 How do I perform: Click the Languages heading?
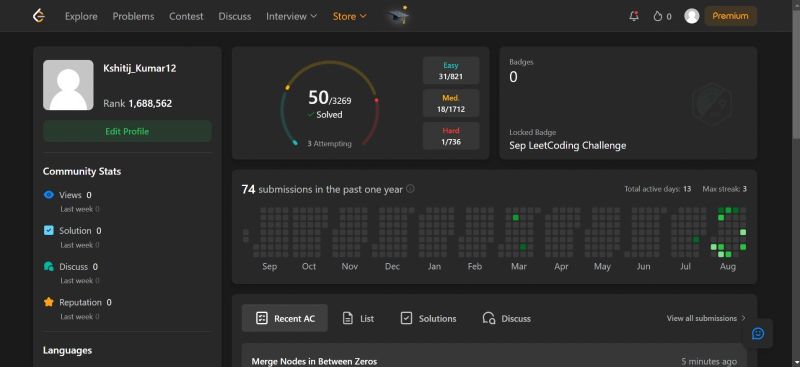coord(67,350)
